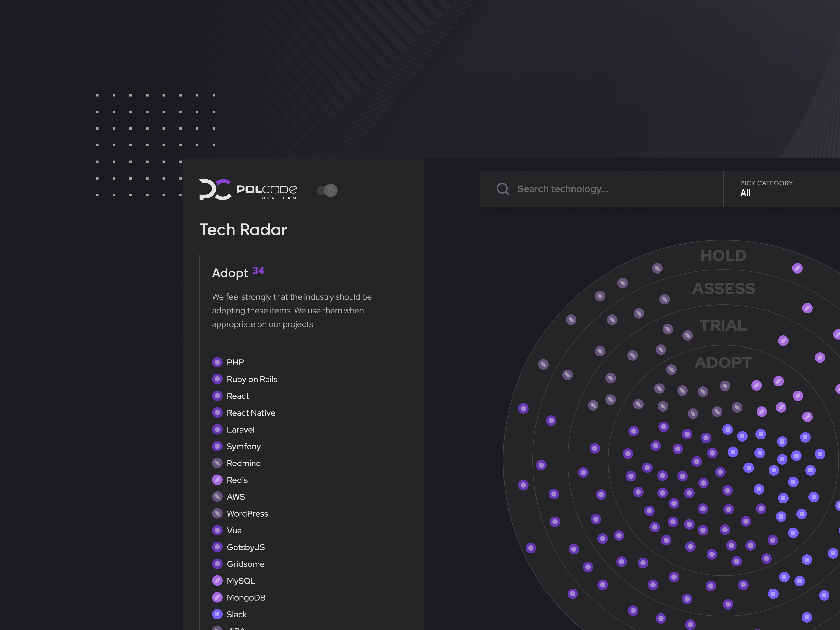The height and width of the screenshot is (630, 840).
Task: Click the icon beside WordPress
Action: click(217, 513)
